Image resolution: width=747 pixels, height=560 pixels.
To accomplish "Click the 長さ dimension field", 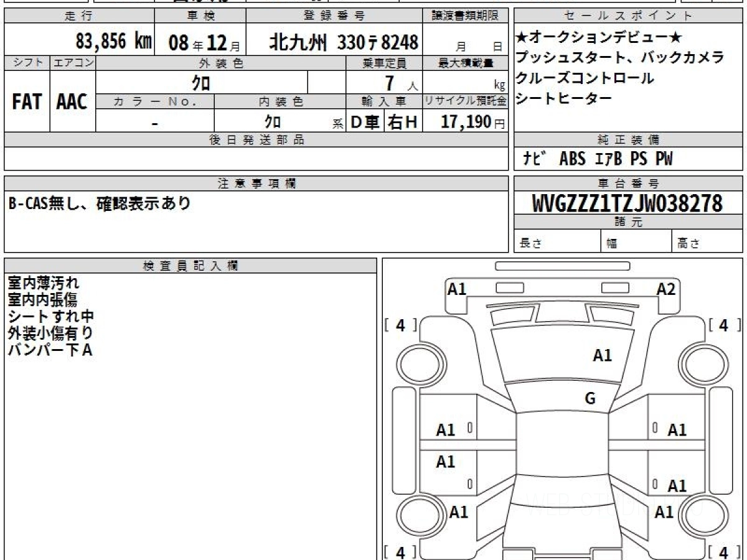I will (557, 241).
